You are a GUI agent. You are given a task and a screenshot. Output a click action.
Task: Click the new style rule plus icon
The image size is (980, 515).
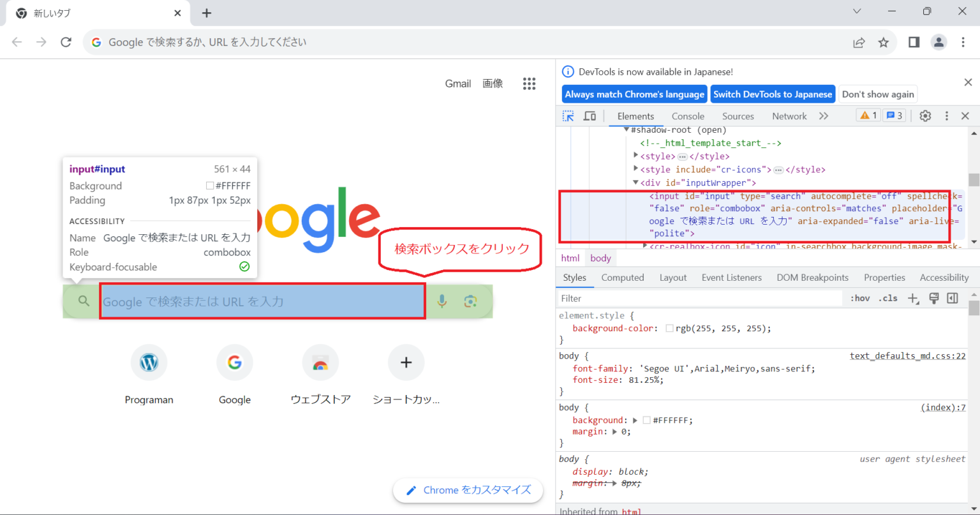click(913, 298)
